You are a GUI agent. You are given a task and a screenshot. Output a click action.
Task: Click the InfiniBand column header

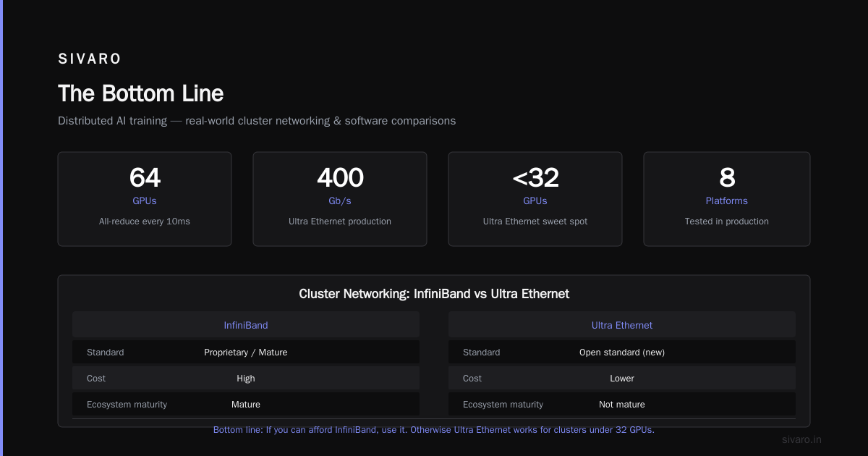coord(246,326)
